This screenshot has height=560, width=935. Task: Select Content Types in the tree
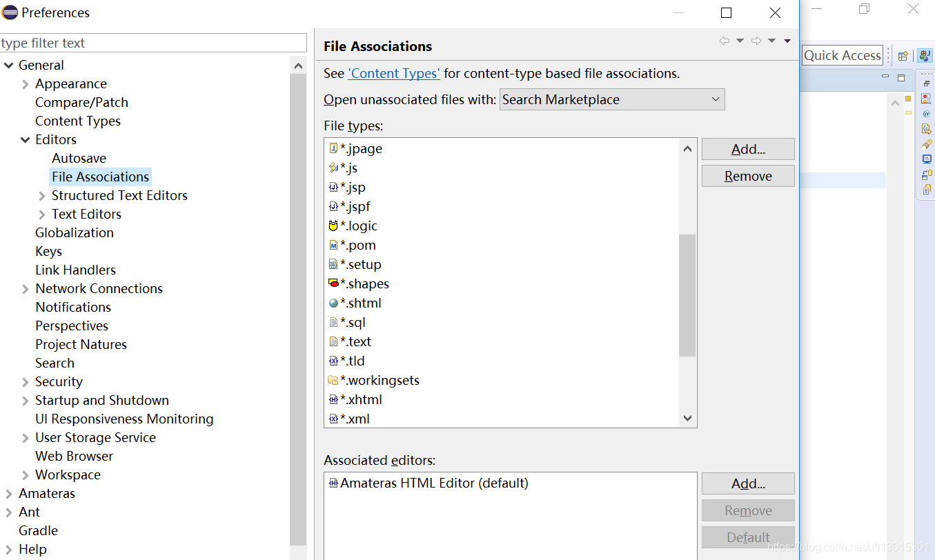coord(78,121)
